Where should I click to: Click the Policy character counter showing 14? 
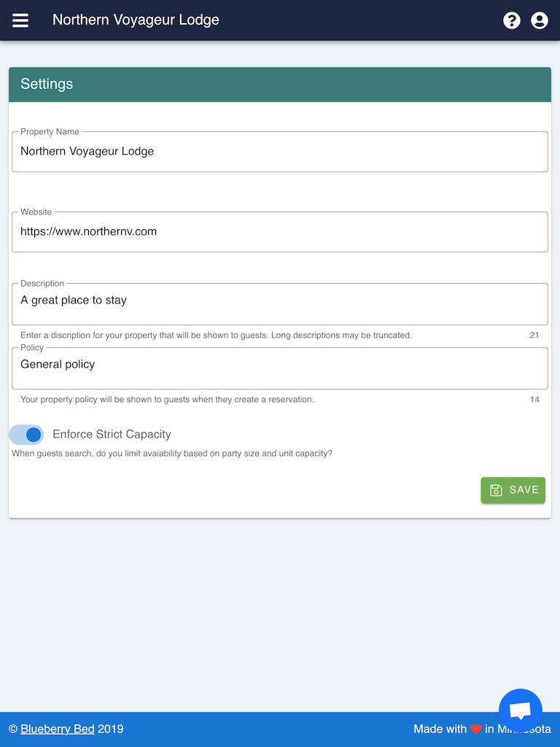[x=534, y=400]
